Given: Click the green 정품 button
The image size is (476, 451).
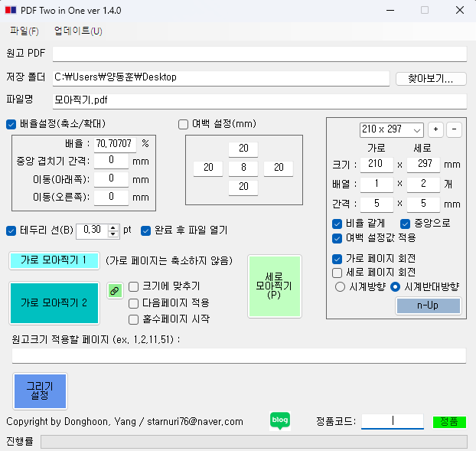Looking at the screenshot, I should [449, 422].
